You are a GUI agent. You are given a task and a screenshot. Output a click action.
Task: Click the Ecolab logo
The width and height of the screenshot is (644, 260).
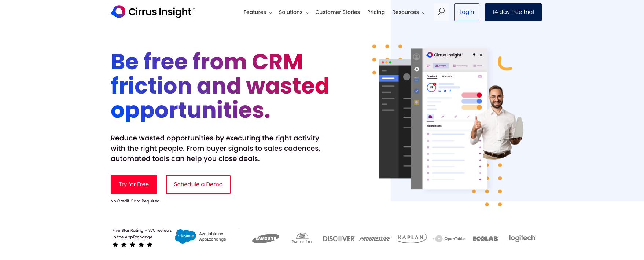coord(485,239)
